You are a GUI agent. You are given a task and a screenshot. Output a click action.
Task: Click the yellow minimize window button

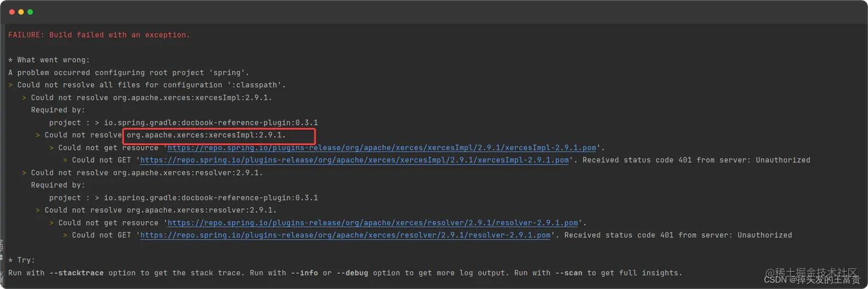pos(21,12)
